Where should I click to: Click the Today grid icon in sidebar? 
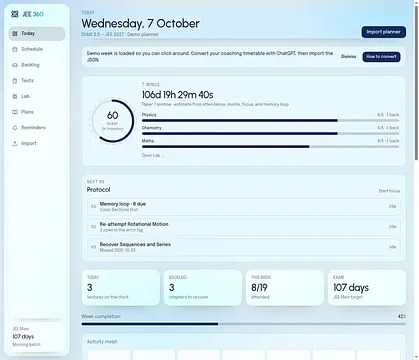(x=15, y=33)
